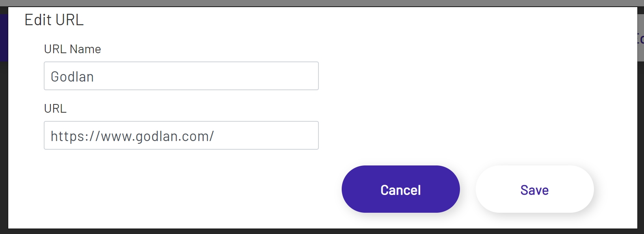The image size is (644, 234).
Task: Click the Edit URL dialog title
Action: coord(54,19)
